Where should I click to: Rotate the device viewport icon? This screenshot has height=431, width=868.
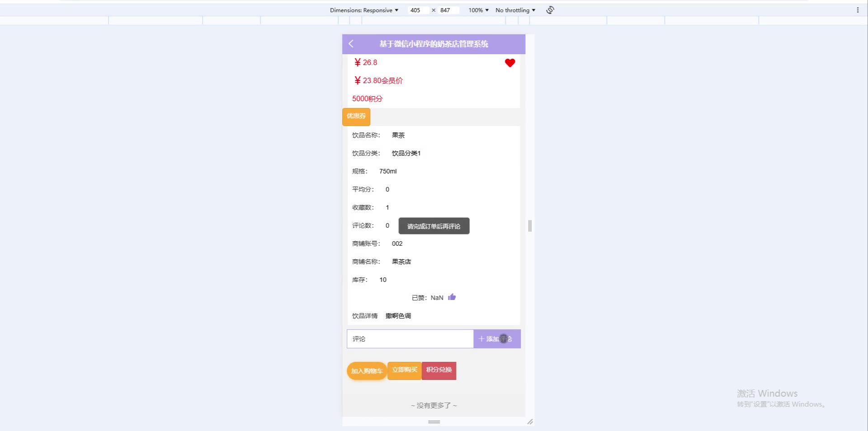[x=550, y=10]
